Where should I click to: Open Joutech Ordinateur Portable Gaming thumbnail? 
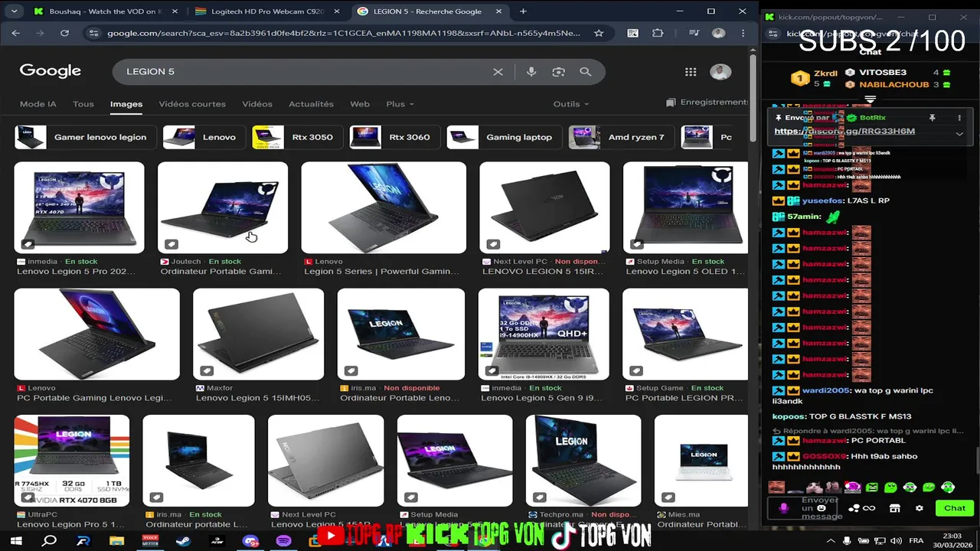(x=223, y=207)
